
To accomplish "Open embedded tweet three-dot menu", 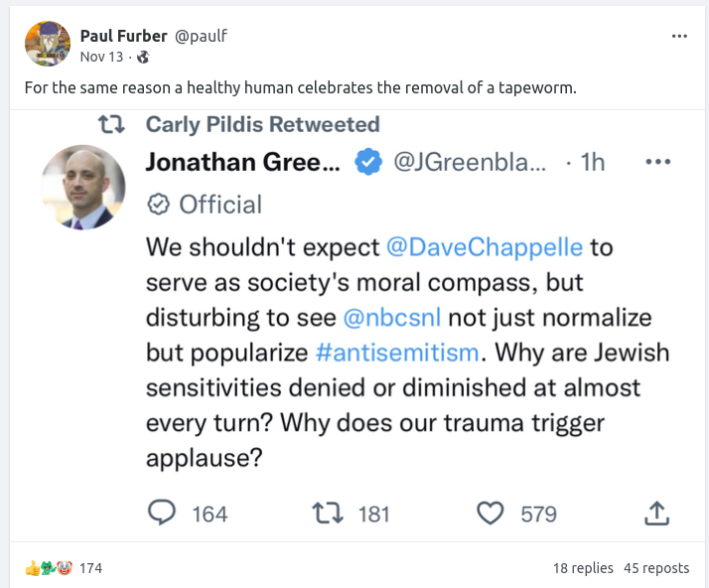I will [657, 162].
